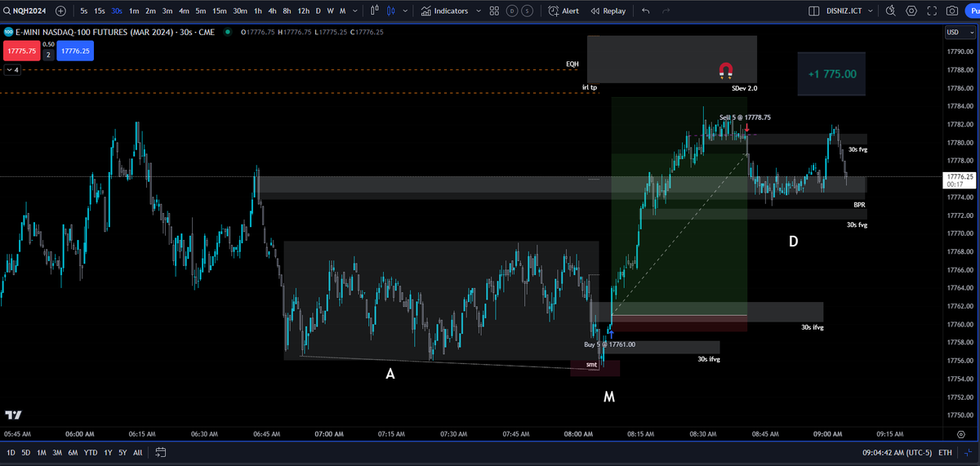Image resolution: width=980 pixels, height=466 pixels.
Task: Enter fullscreen mode
Action: tap(932, 11)
